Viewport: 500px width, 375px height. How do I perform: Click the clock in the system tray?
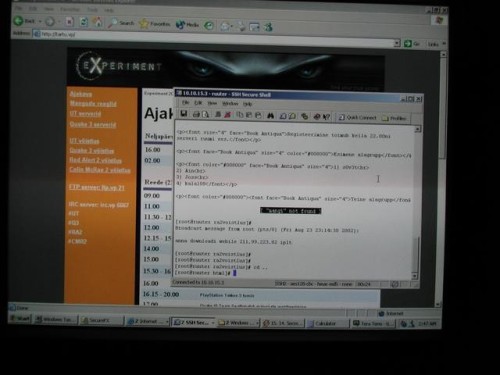point(427,323)
